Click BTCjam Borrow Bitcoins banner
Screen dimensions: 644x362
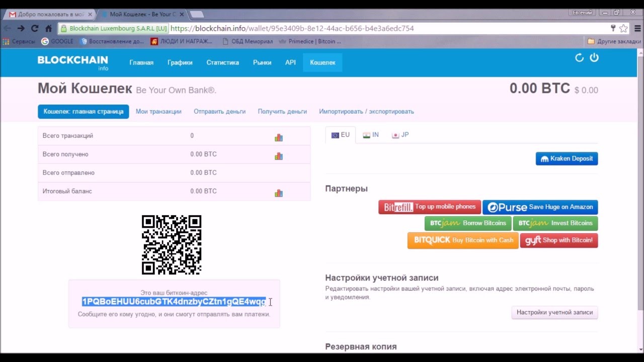[468, 223]
